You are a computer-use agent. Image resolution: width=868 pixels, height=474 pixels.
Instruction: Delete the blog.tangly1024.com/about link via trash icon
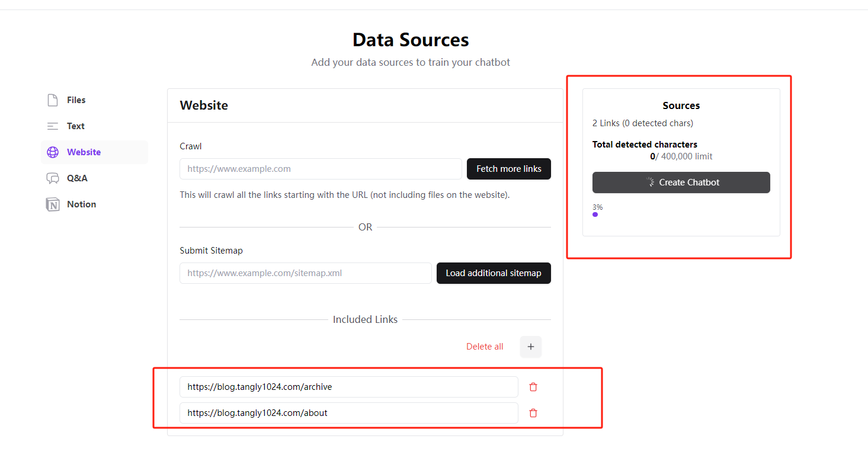[x=533, y=413]
